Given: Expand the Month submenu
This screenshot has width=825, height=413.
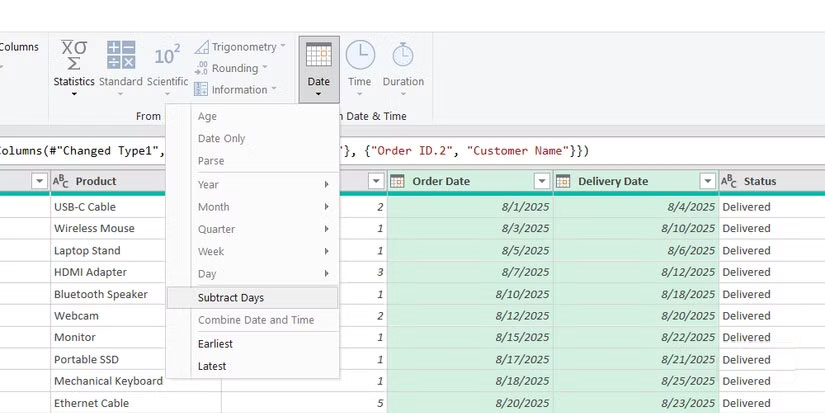Looking at the screenshot, I should 264,207.
